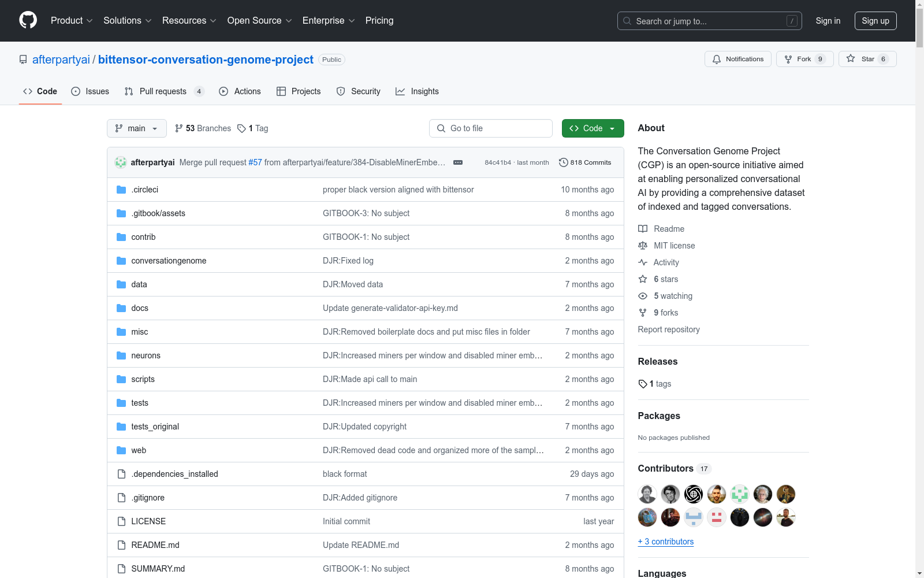View the 818 Commits history
924x578 pixels.
click(585, 162)
